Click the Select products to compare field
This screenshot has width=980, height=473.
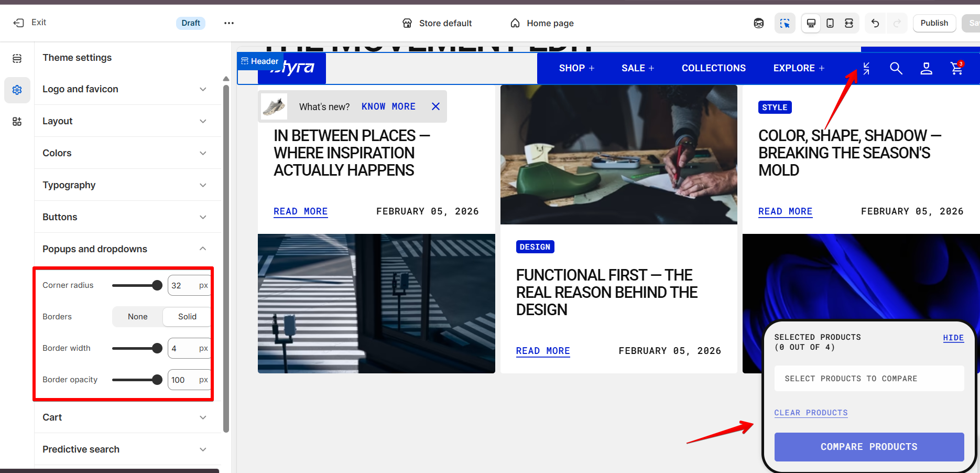click(x=869, y=379)
